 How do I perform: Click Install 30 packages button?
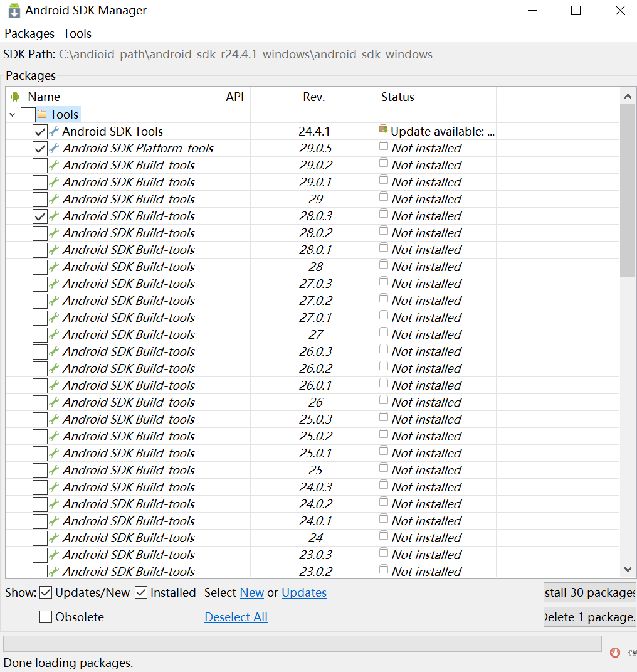(590, 592)
